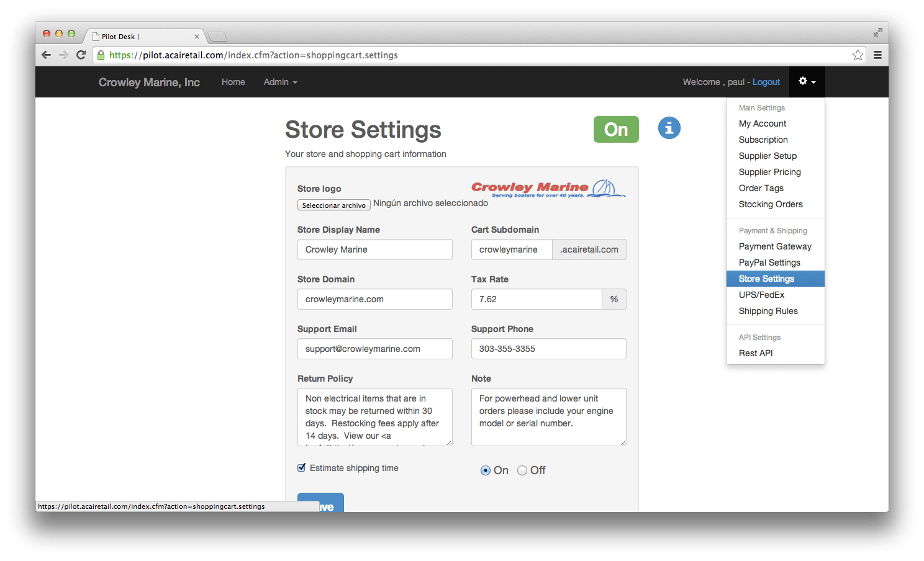924x561 pixels.
Task: Click the browser back arrow
Action: tap(46, 55)
